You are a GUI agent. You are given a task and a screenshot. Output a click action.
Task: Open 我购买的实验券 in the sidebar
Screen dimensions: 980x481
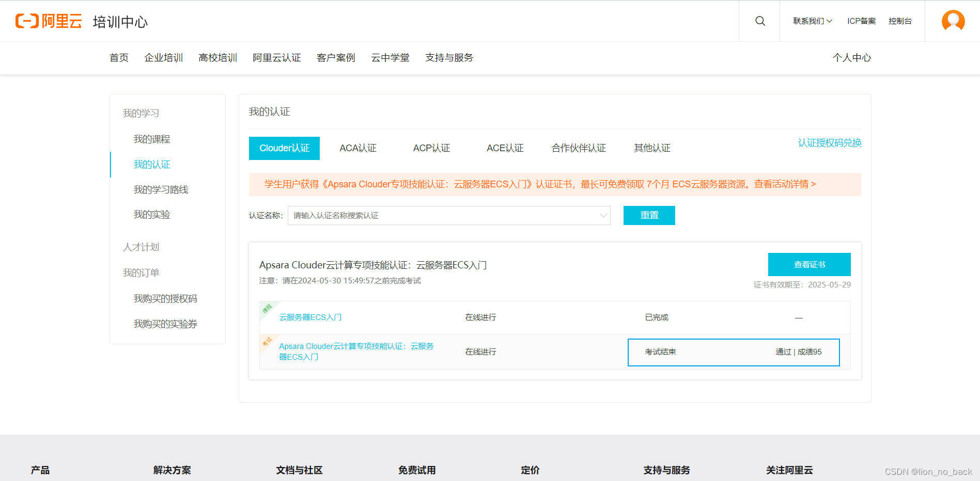click(x=165, y=324)
